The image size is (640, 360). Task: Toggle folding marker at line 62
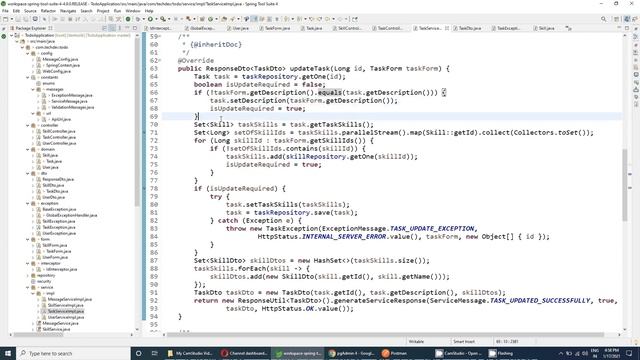160,60
